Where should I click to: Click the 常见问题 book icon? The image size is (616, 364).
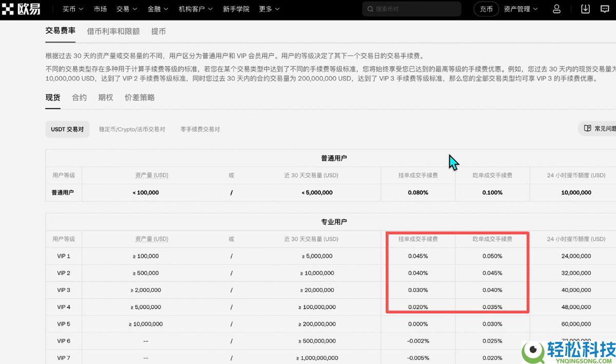point(587,128)
